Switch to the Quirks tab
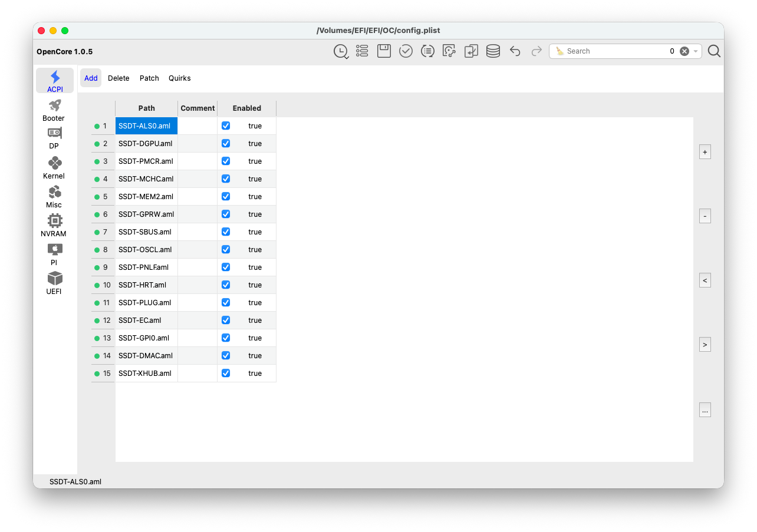Screen dimensions: 757x532 (180, 78)
